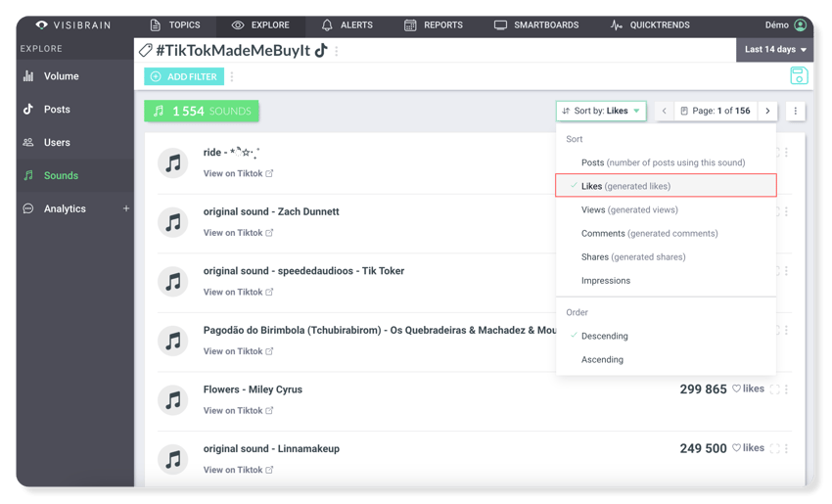Open three-dot menu on Linnamakeup row
The width and height of the screenshot is (832, 504).
[786, 449]
